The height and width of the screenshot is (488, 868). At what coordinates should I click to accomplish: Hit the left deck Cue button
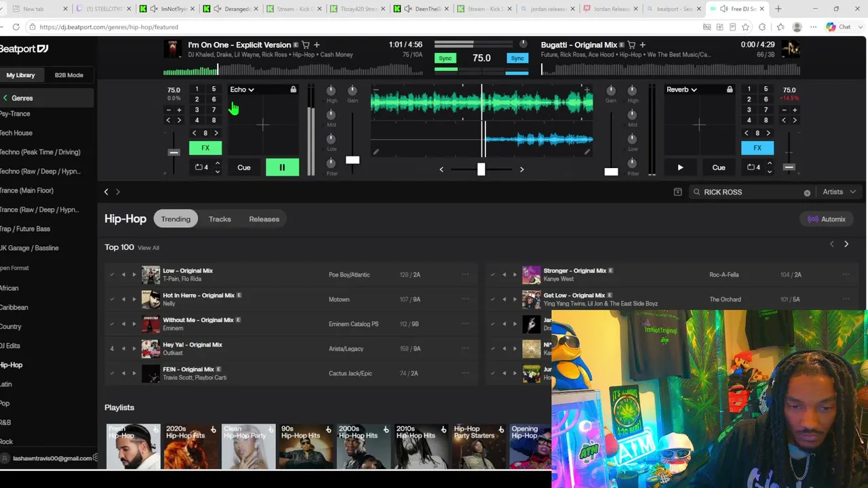[243, 167]
